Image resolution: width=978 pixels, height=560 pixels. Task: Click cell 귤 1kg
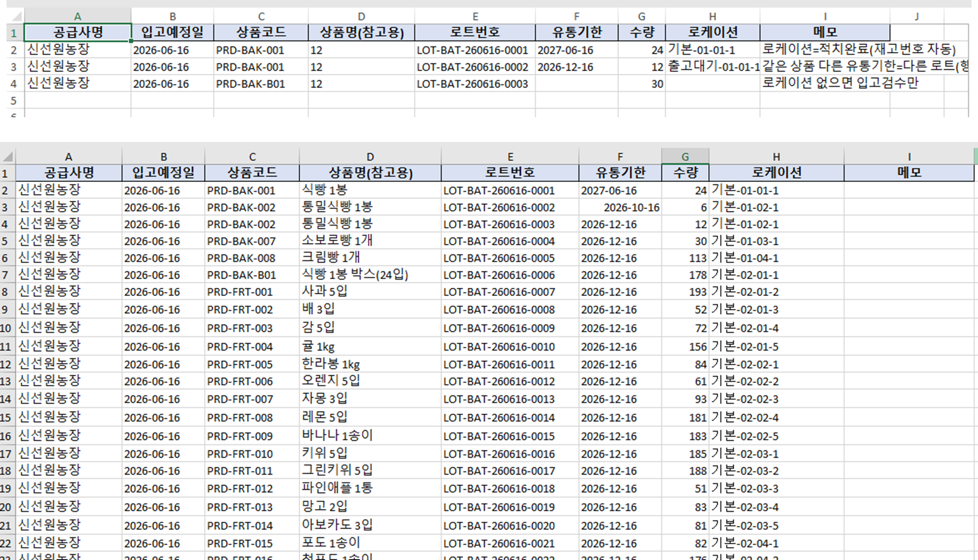tap(370, 346)
